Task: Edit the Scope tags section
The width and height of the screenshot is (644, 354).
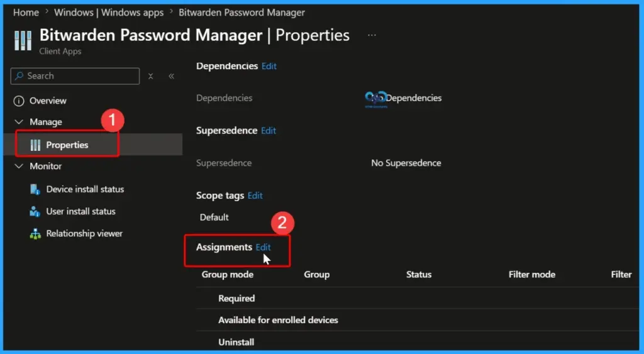Action: point(255,196)
